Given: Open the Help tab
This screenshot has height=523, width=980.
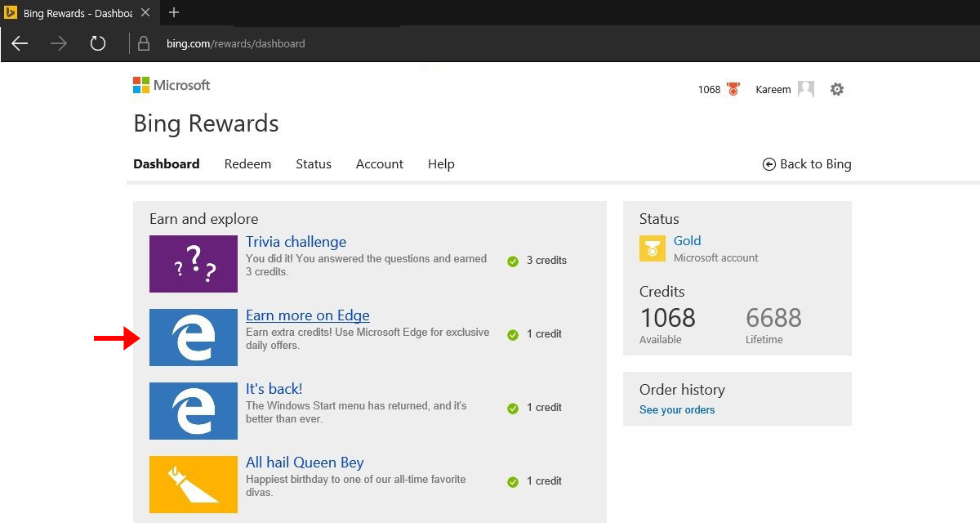Looking at the screenshot, I should (441, 163).
